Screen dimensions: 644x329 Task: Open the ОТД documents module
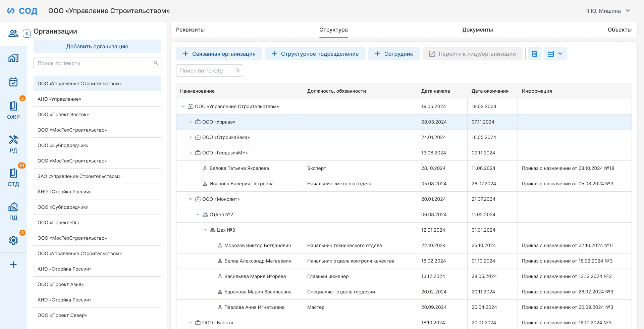point(13,177)
